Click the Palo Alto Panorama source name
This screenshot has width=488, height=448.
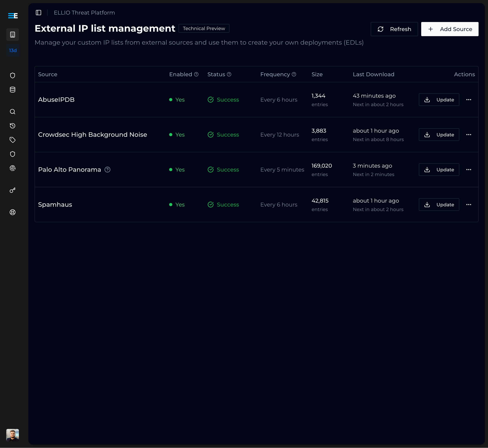70,170
